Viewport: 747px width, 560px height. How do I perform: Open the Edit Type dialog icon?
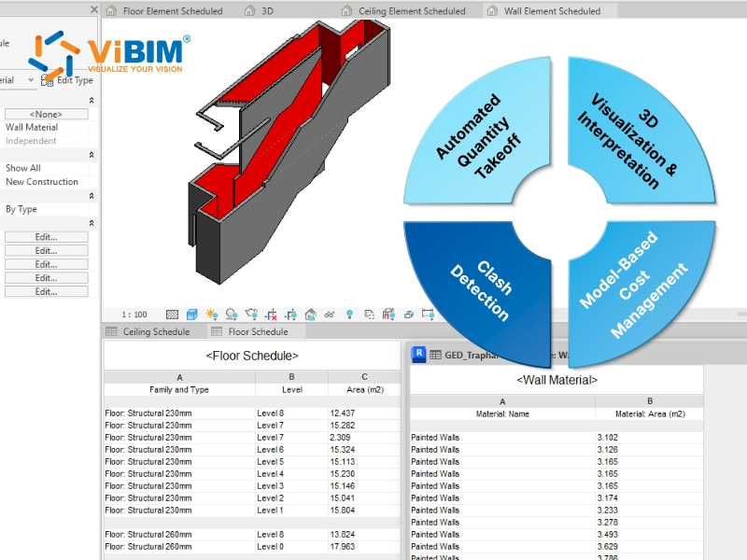[x=46, y=81]
